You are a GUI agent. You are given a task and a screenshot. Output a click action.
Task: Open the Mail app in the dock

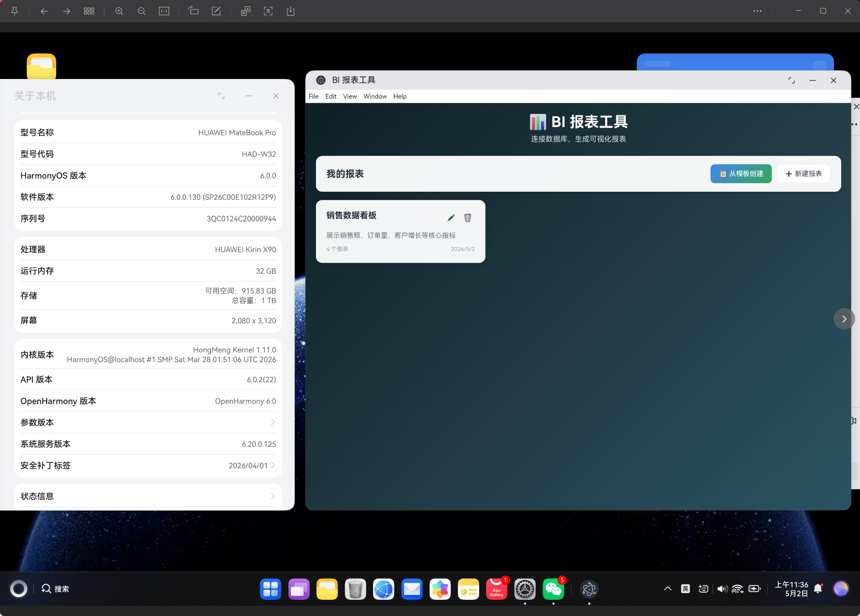coord(412,589)
